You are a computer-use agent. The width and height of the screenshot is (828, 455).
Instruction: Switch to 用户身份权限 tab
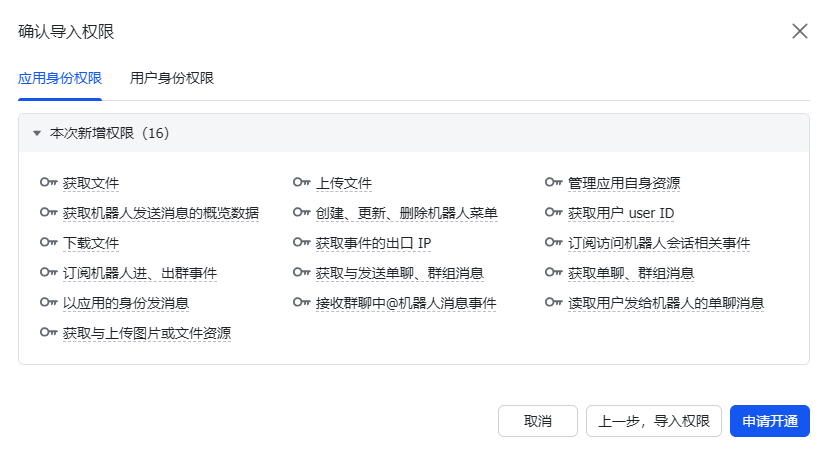(x=172, y=78)
